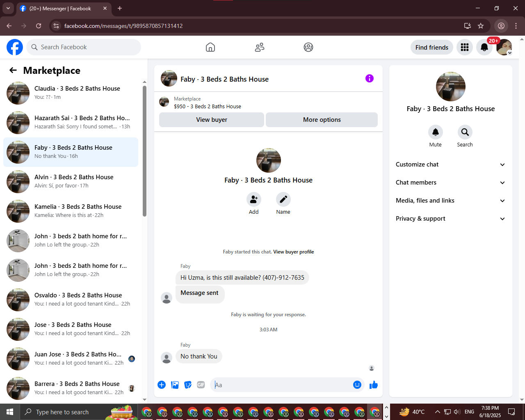The height and width of the screenshot is (420, 525).
Task: Open Barrera's conversation
Action: pos(71,388)
